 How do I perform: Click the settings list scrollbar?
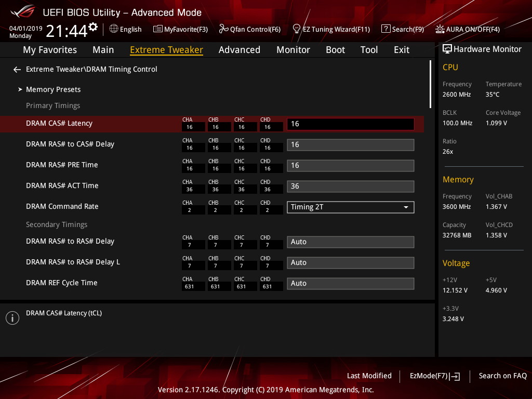pyautogui.click(x=430, y=84)
